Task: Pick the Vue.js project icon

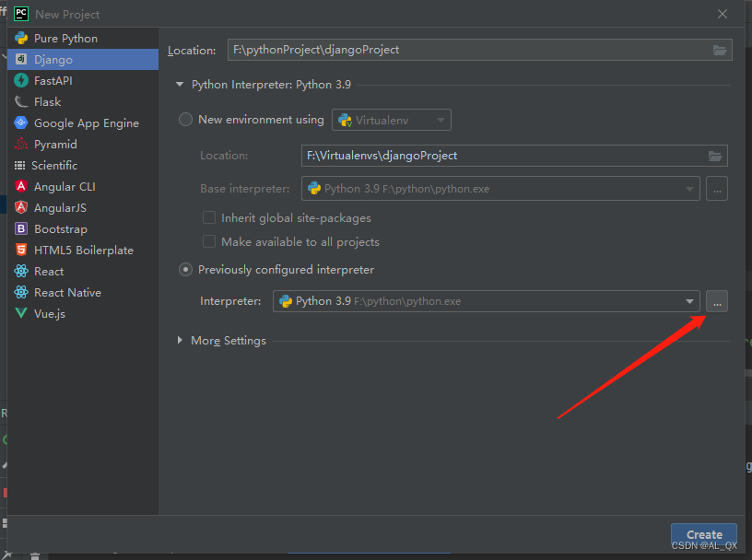Action: (x=21, y=313)
